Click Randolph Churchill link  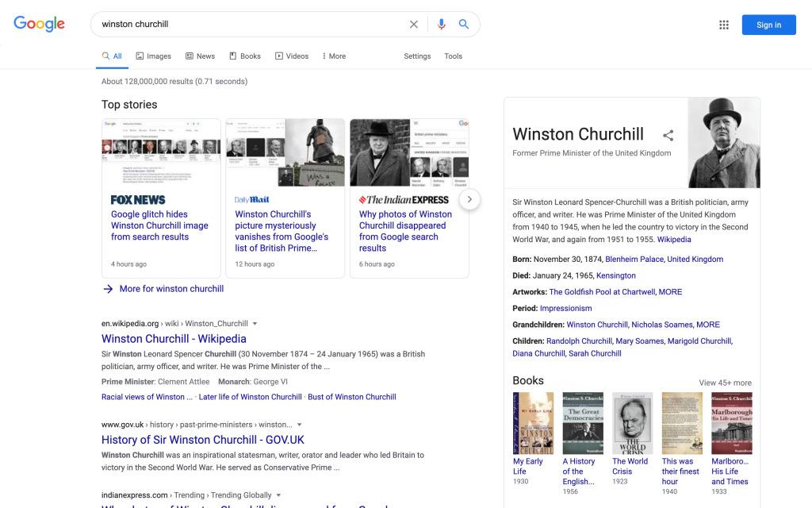click(x=579, y=341)
